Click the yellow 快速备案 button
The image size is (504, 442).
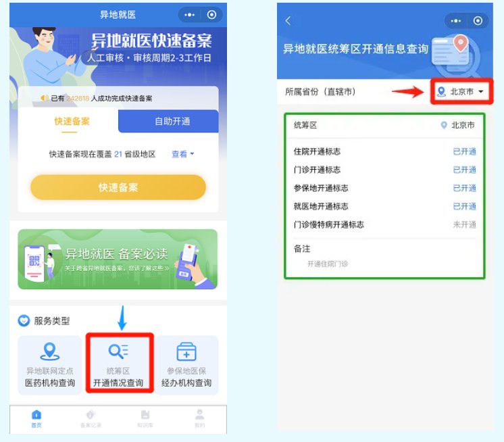[118, 187]
